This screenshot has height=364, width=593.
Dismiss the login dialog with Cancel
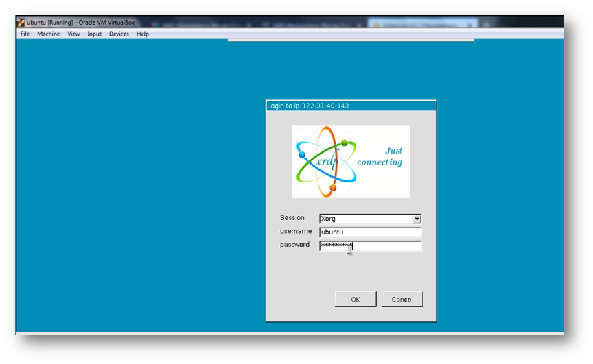coord(402,300)
